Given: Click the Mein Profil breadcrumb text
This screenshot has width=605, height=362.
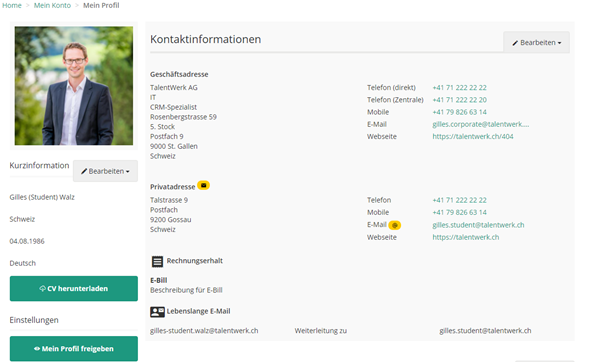Looking at the screenshot, I should click(101, 5).
